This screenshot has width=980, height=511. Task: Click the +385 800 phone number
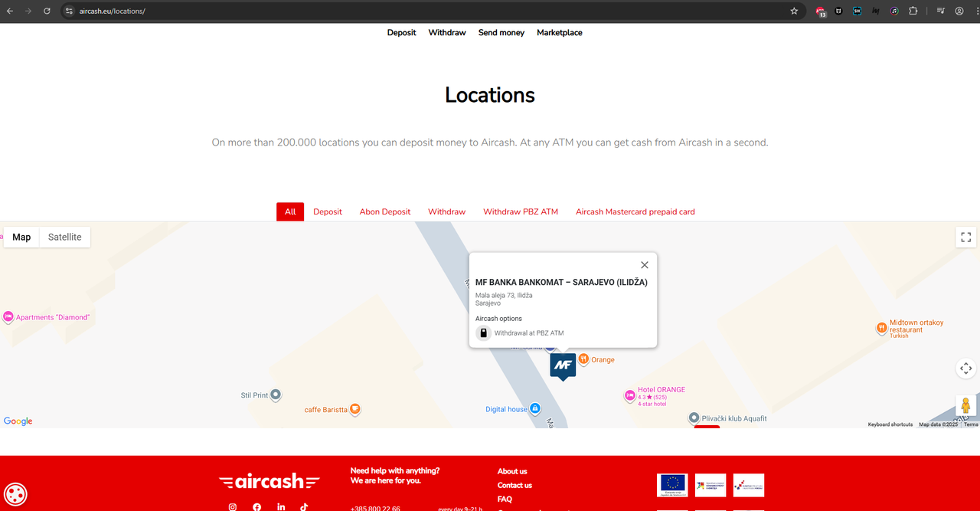pos(375,508)
